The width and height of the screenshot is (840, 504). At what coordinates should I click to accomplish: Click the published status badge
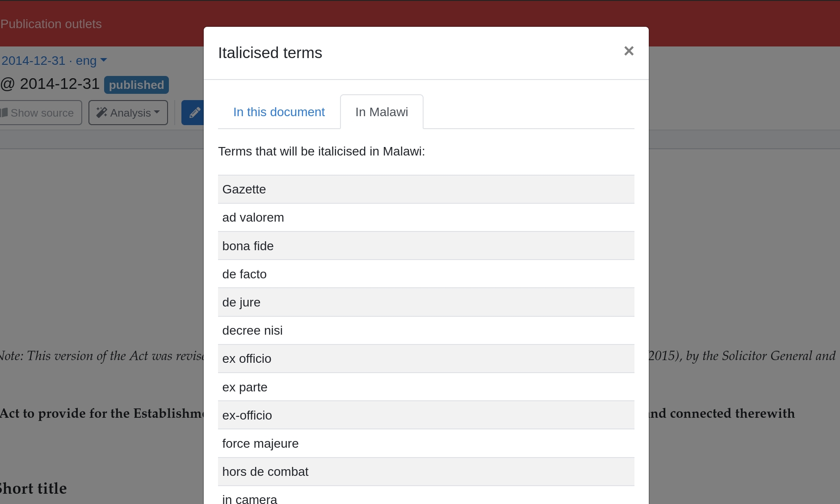(x=136, y=85)
